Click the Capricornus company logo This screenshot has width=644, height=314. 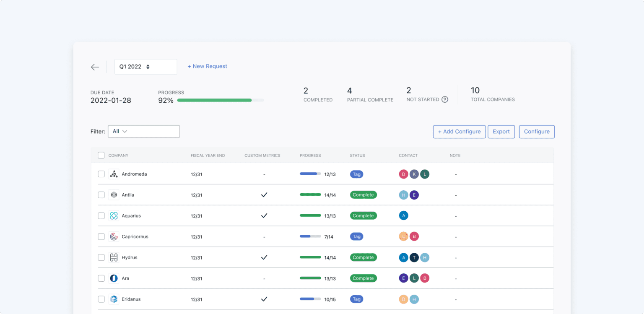point(114,236)
